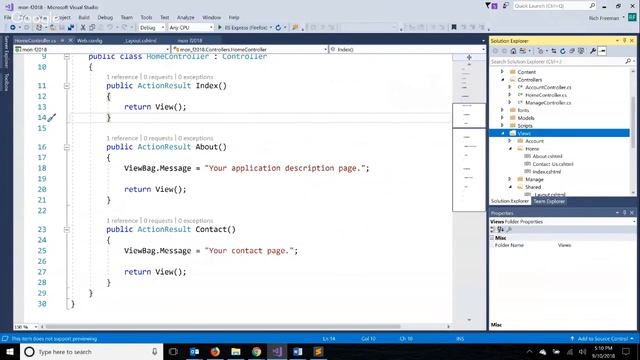Screen dimensions: 640x360
Task: Refresh the Solution Explorer tree
Action: coord(562,51)
